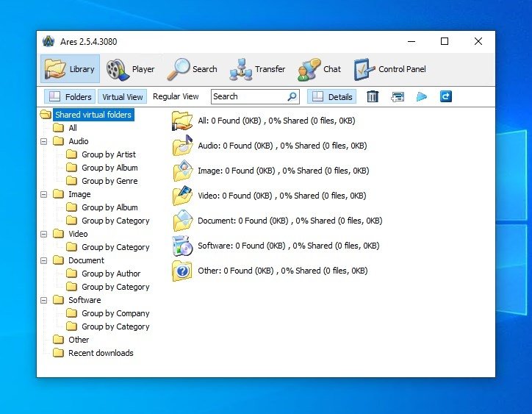This screenshot has width=532, height=414.
Task: Toggle the Folders button
Action: 70,97
